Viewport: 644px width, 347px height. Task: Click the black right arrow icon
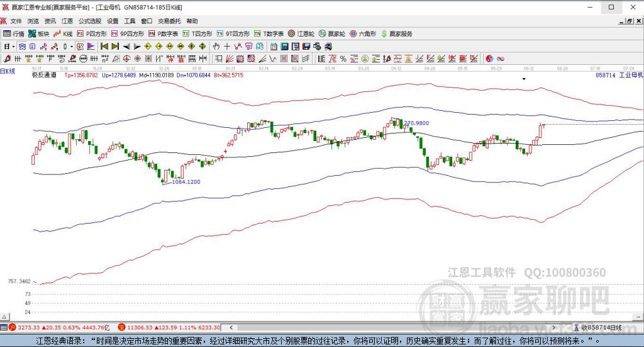coord(137,47)
